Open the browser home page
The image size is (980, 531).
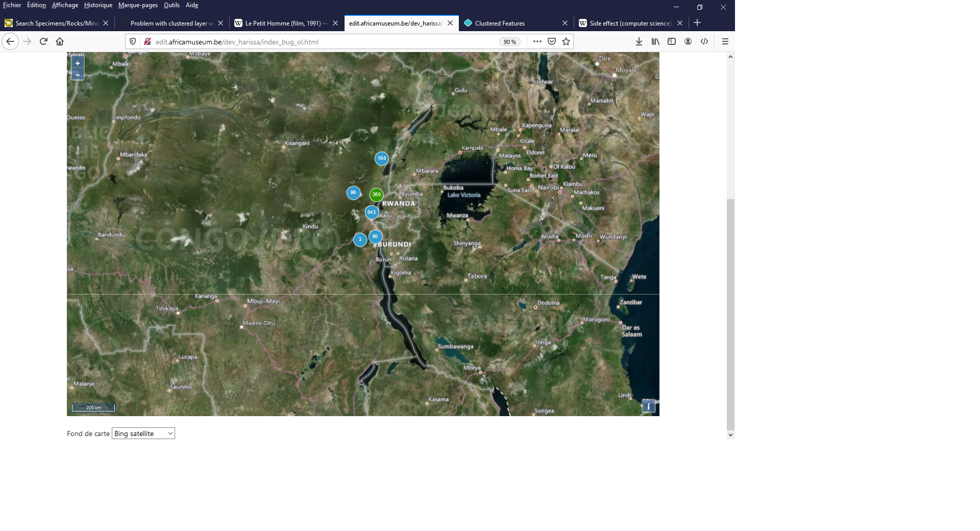pyautogui.click(x=60, y=41)
